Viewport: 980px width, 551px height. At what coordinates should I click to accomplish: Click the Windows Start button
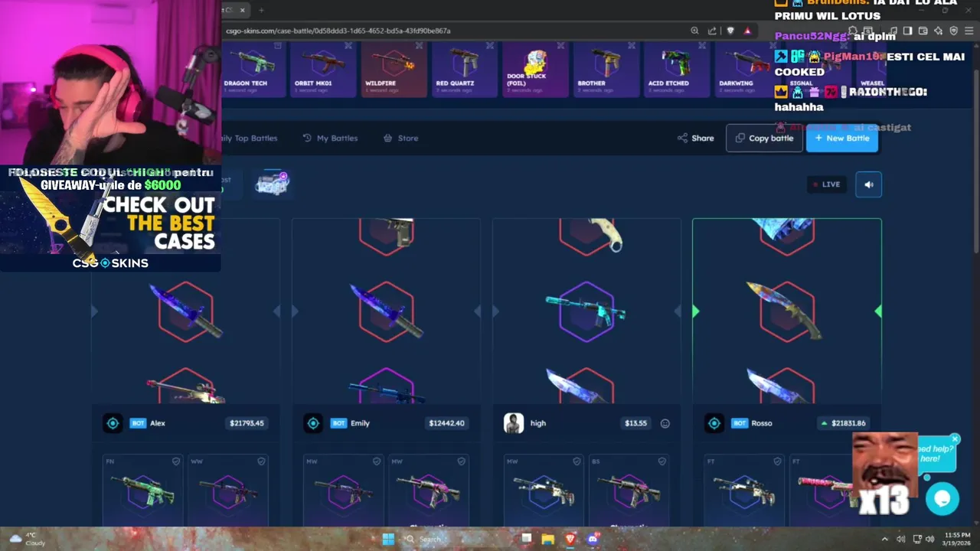[x=388, y=539]
